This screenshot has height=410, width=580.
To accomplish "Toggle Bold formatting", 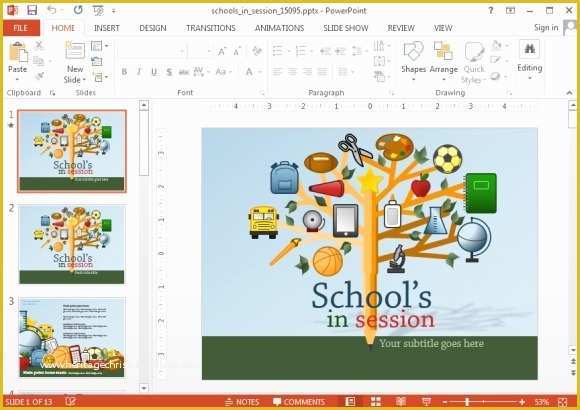I will pos(124,72).
